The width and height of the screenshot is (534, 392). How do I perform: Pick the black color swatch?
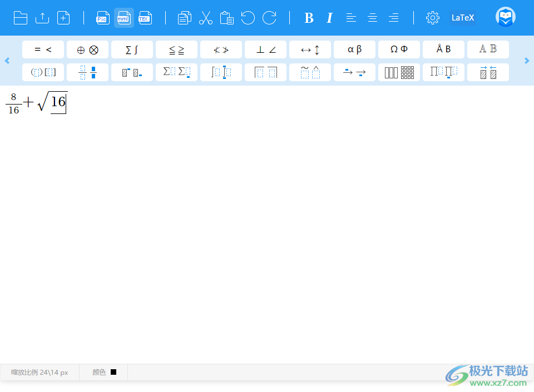coord(113,372)
